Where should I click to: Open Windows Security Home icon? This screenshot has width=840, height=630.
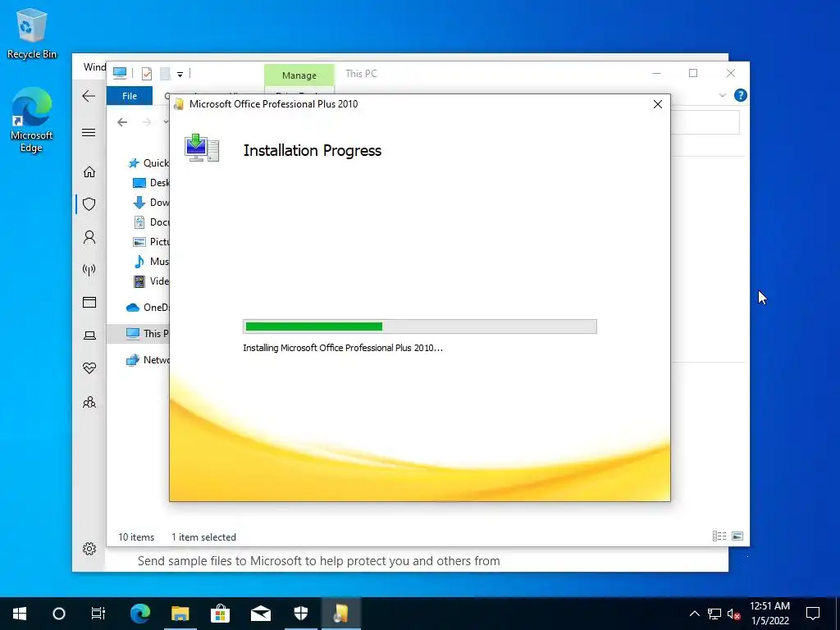click(89, 172)
